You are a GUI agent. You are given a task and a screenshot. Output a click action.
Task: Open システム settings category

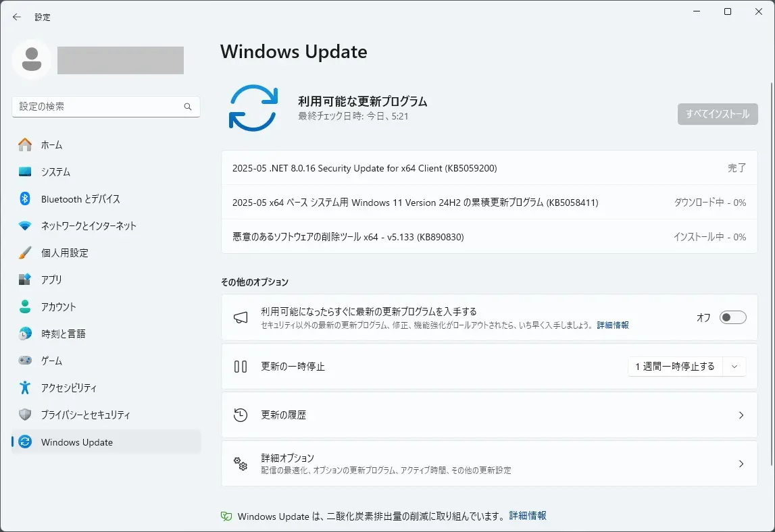(x=106, y=172)
